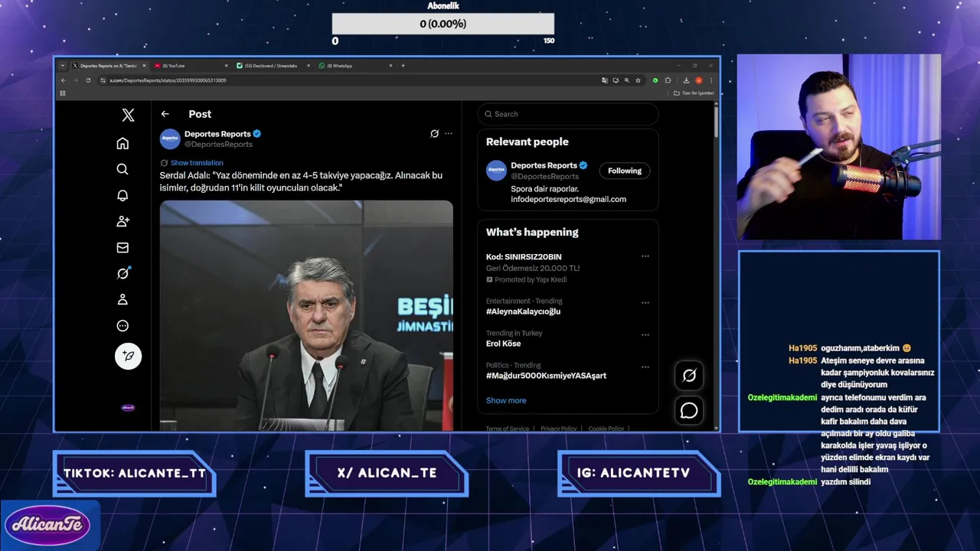Open More circle icon in sidebar
The height and width of the screenshot is (551, 980).
[x=122, y=325]
